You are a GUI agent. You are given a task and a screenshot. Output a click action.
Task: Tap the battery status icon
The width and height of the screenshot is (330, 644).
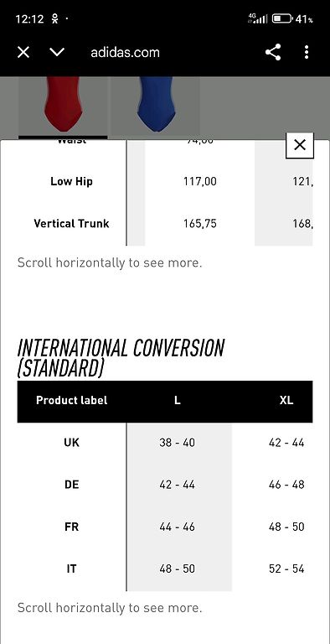(282, 18)
